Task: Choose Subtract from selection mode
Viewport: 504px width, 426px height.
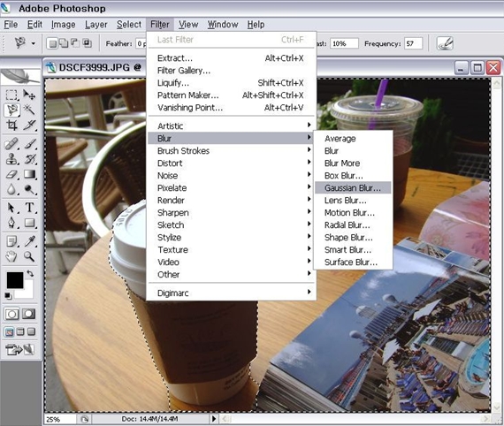Action: coord(75,43)
